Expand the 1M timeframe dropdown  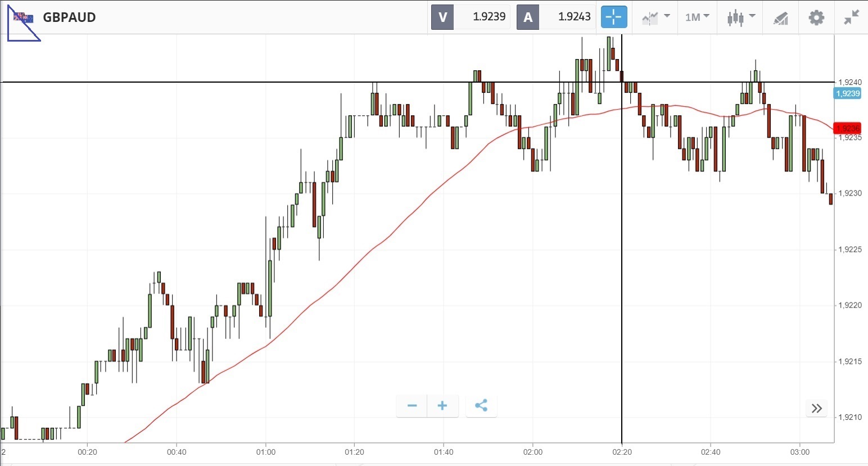(697, 17)
